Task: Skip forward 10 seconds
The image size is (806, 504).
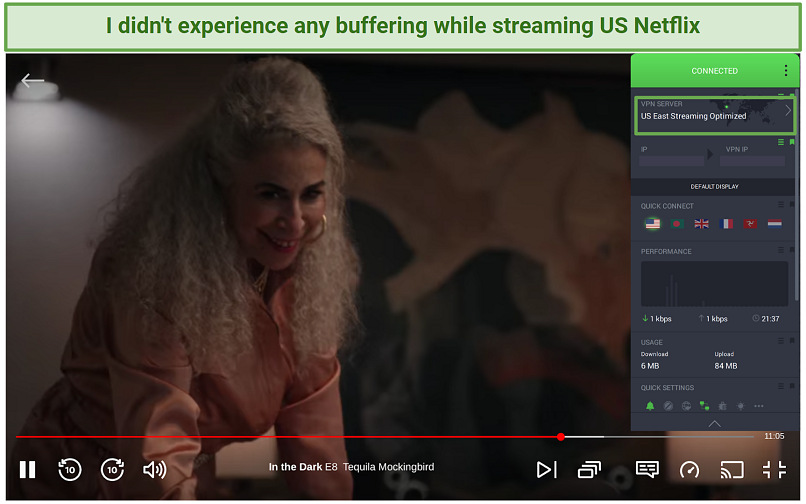Action: [x=112, y=469]
